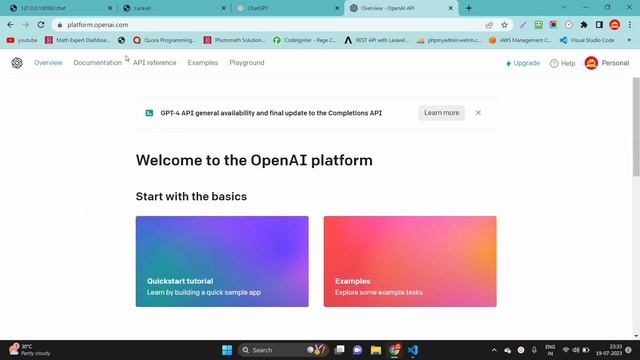Viewport: 640px width, 360px height.
Task: Open the Math Expert Dashboard bookmark
Action: tap(78, 40)
